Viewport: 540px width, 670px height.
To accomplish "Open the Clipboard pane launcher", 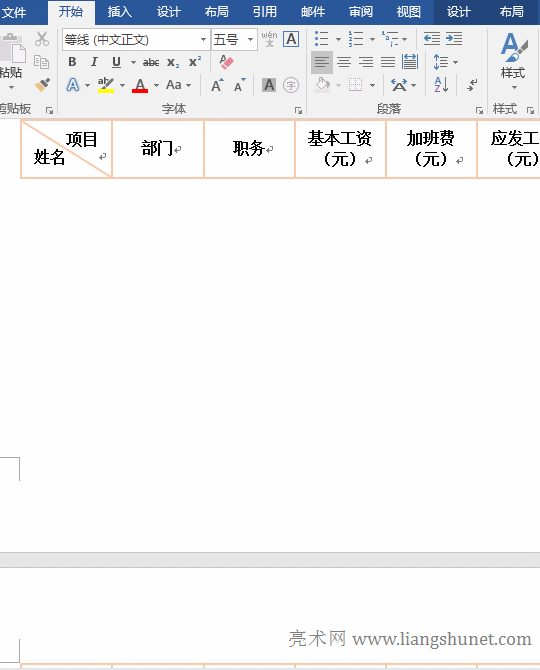I will point(50,111).
